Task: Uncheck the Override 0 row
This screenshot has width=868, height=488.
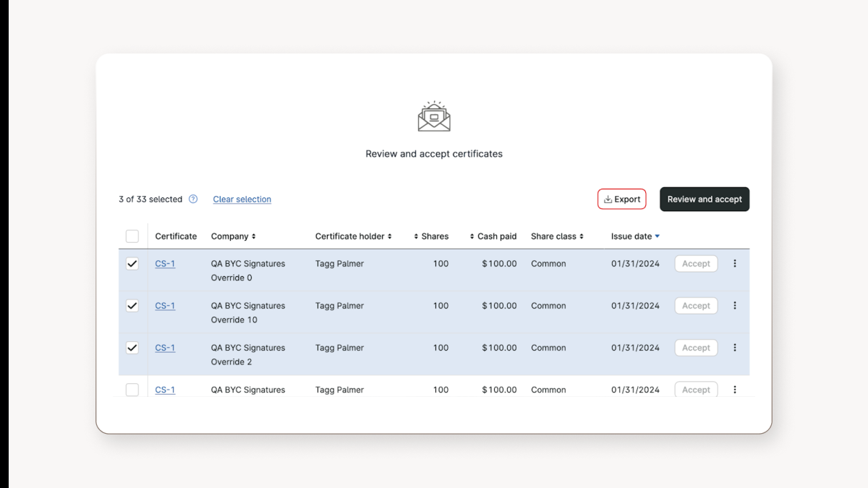Action: pos(132,263)
